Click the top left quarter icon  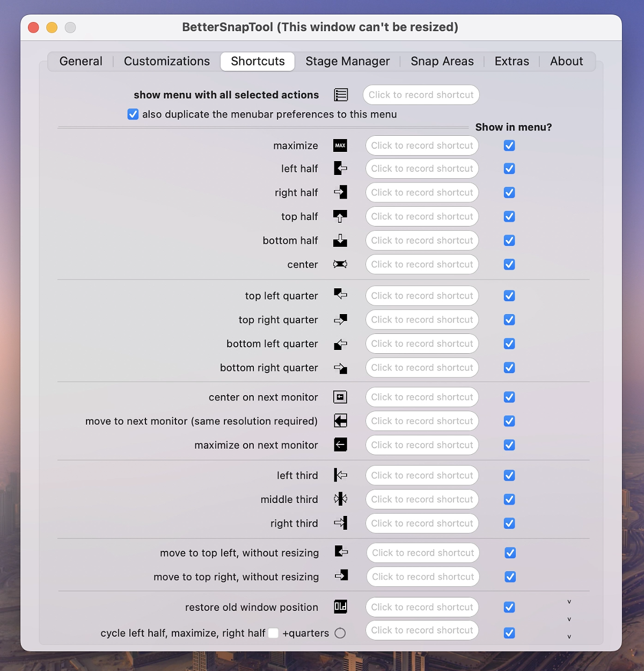[340, 295]
